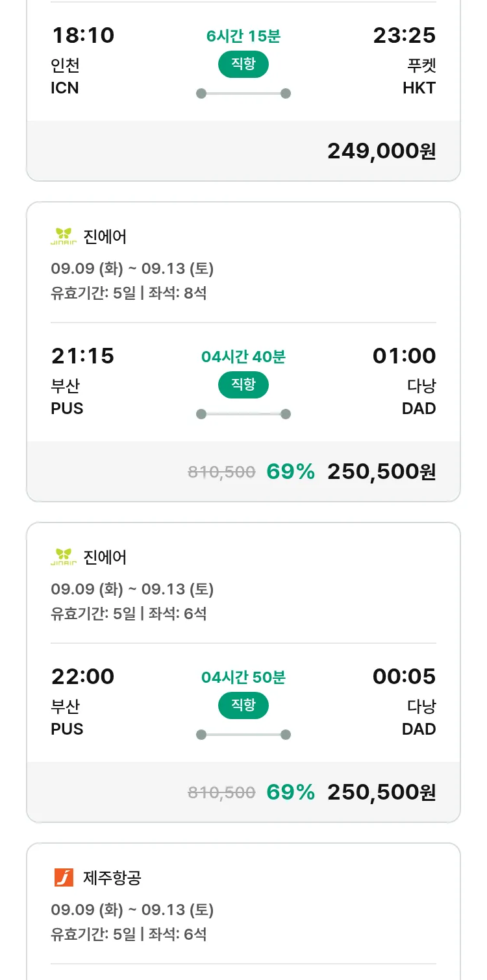Click the HKT destination airport code

(419, 88)
